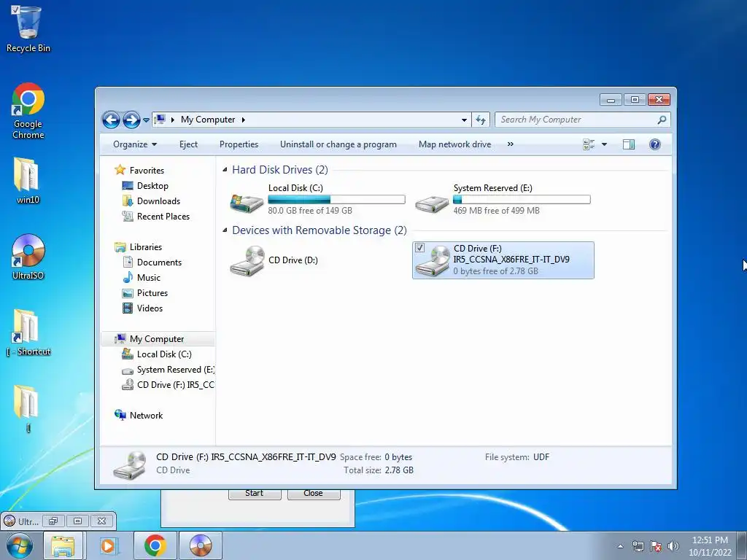
Task: Click the taskbar clock and date
Action: (x=710, y=546)
